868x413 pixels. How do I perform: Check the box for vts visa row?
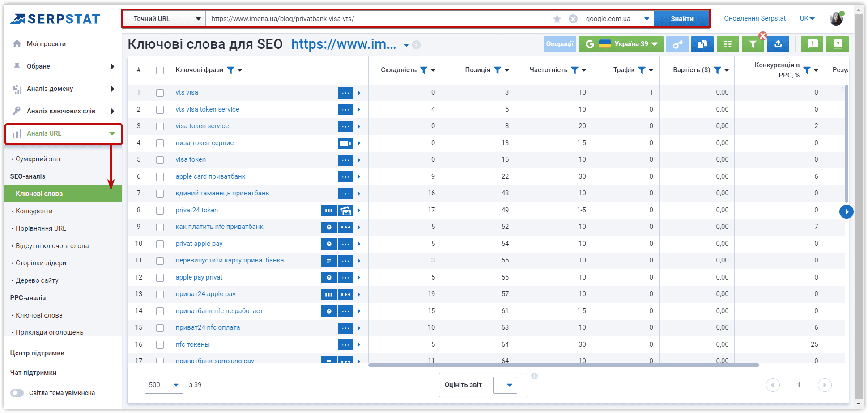click(160, 93)
